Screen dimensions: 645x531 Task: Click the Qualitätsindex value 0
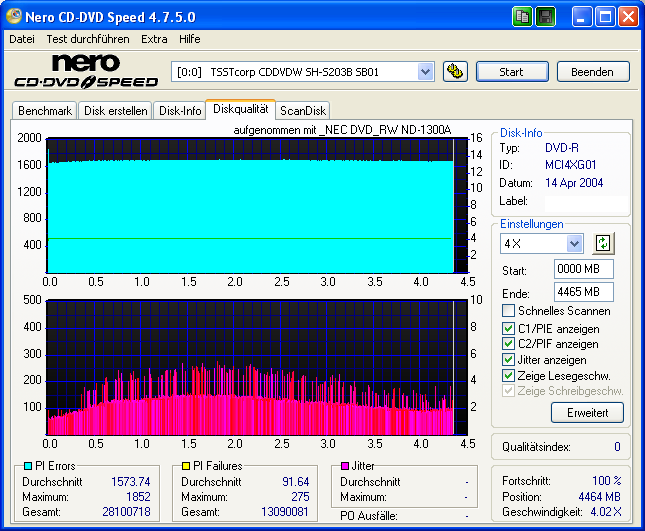click(617, 447)
